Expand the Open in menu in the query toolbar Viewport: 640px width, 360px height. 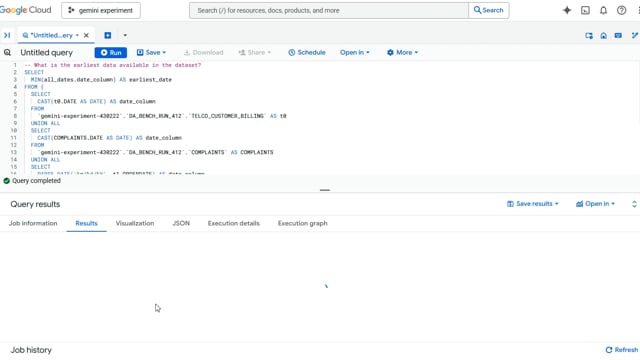(354, 52)
